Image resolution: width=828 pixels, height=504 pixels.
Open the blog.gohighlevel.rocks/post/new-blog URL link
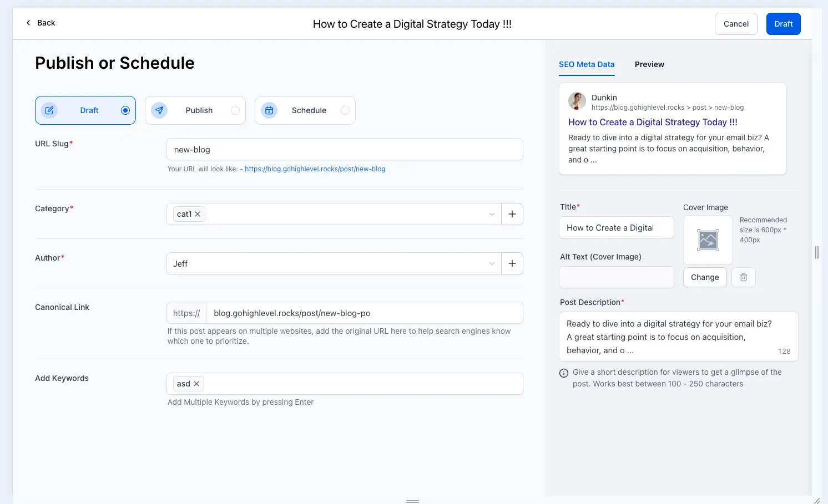click(x=315, y=169)
